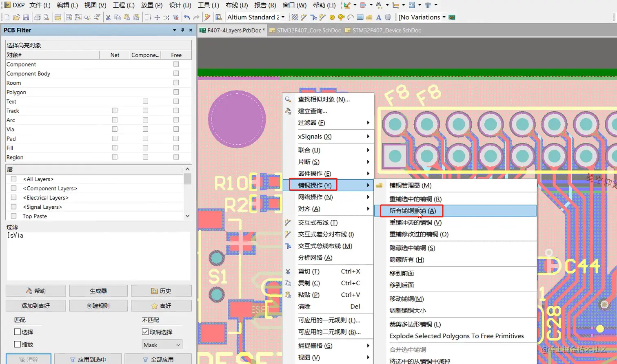Select 所有铺铜重铺 (A) from submenu
Screen dimensions: 617x364
pyautogui.click(x=455, y=211)
